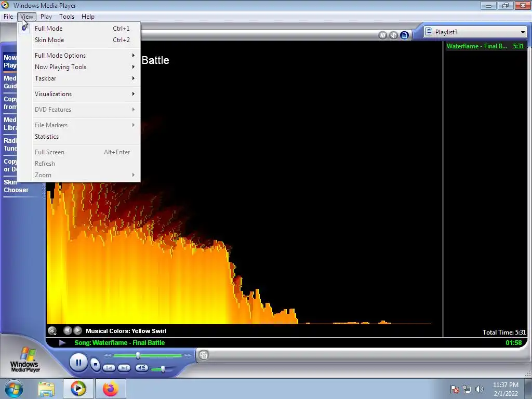The height and width of the screenshot is (399, 532).
Task: Expand the Taskbar submenu
Action: pos(79,78)
